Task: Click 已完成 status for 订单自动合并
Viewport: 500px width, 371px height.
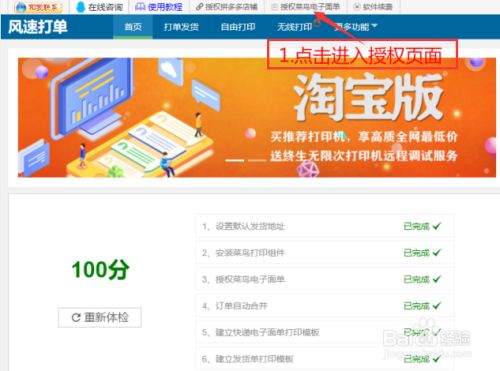Action: pyautogui.click(x=422, y=306)
